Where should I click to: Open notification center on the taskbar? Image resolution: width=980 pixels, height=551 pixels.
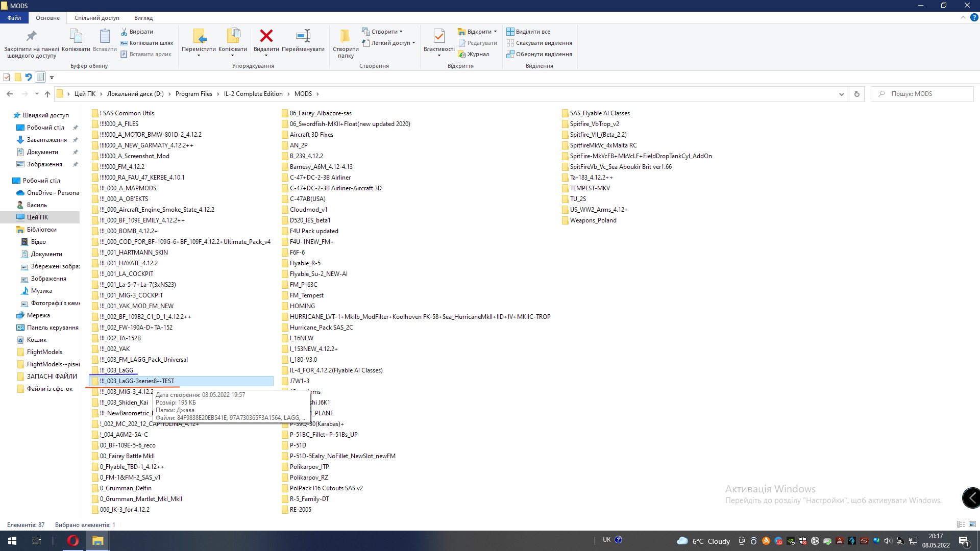click(x=964, y=541)
